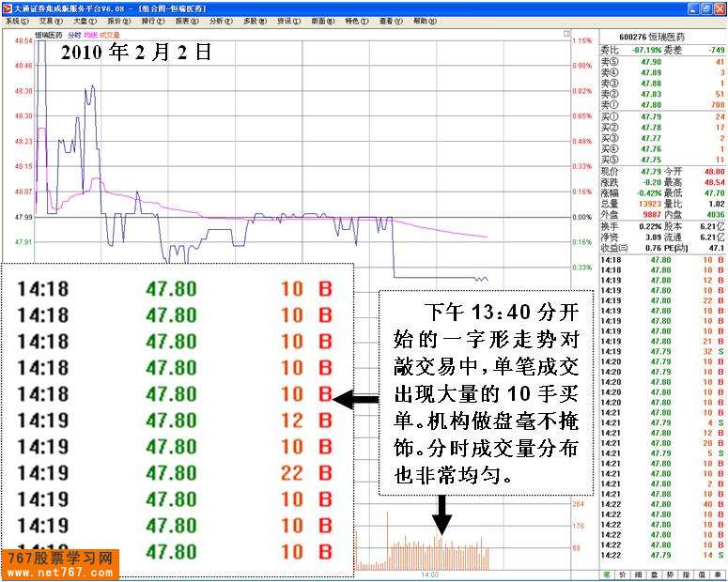Open the 系统 menu

pos(16,20)
